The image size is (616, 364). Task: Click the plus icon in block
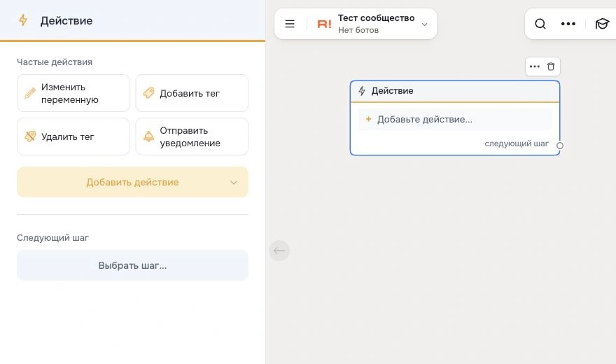click(x=368, y=119)
